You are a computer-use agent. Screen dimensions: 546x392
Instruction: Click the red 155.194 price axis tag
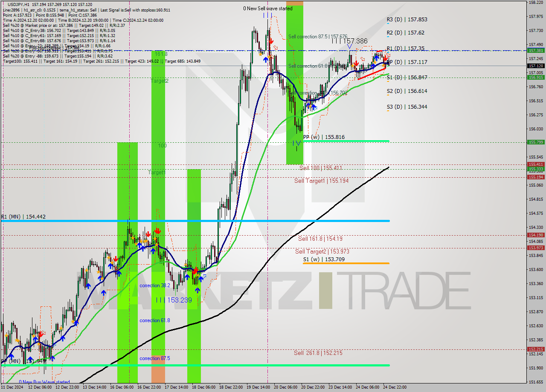(x=536, y=177)
